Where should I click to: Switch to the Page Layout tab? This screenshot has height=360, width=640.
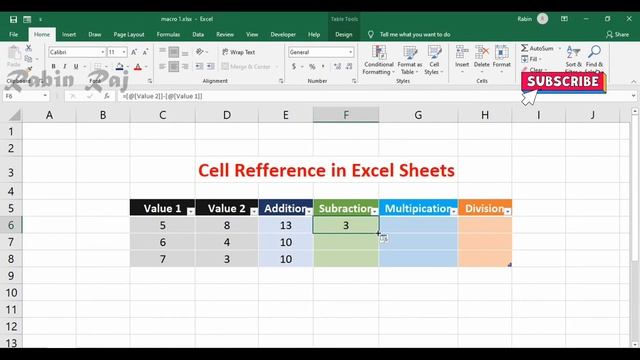(129, 35)
